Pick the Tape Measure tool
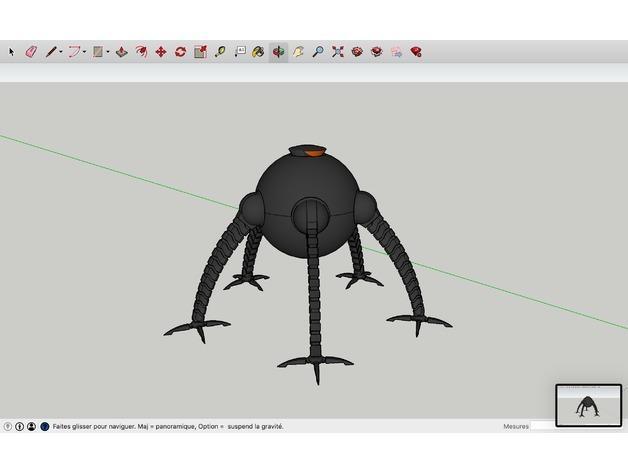Viewport: 628px width, 472px height. pyautogui.click(x=220, y=51)
